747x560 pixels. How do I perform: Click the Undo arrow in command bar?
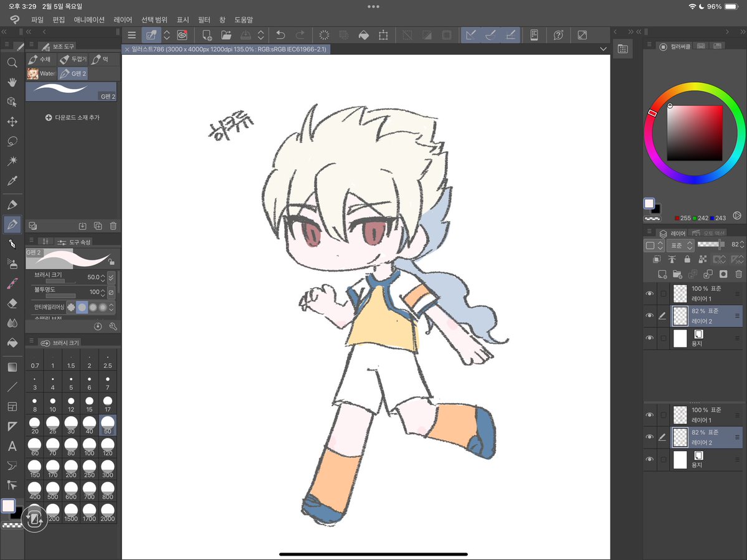tap(280, 36)
